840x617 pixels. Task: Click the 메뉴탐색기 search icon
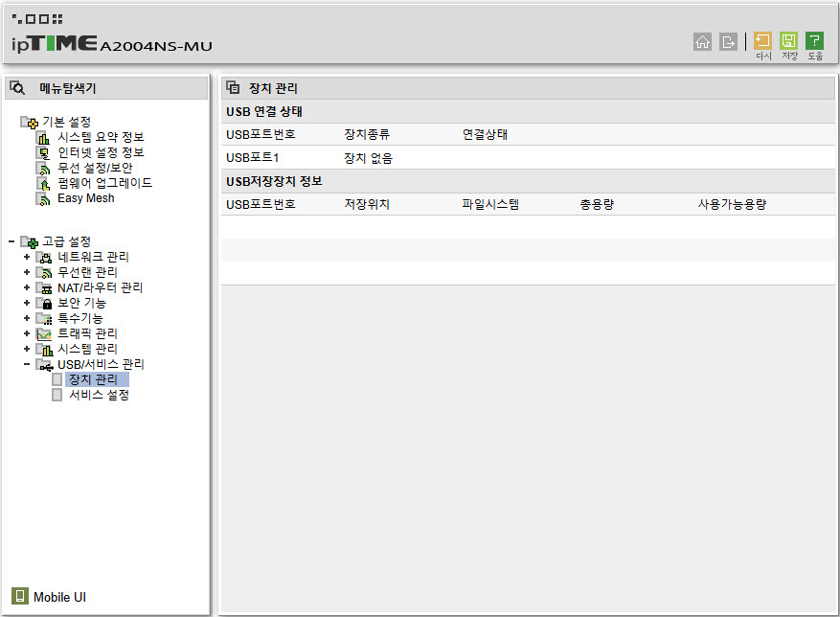click(17, 88)
